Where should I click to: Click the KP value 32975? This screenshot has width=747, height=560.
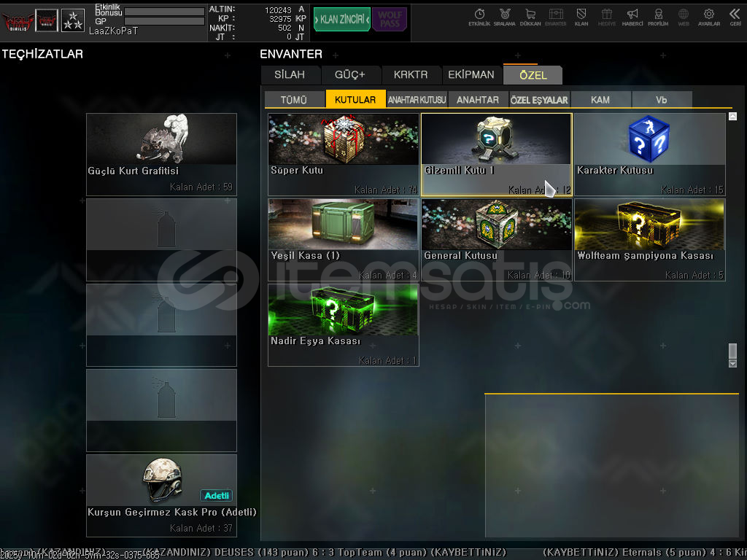coord(280,19)
